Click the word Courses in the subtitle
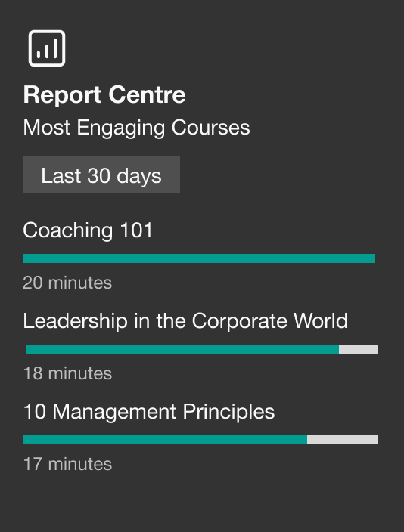Viewport: 404px width, 532px height. click(210, 128)
